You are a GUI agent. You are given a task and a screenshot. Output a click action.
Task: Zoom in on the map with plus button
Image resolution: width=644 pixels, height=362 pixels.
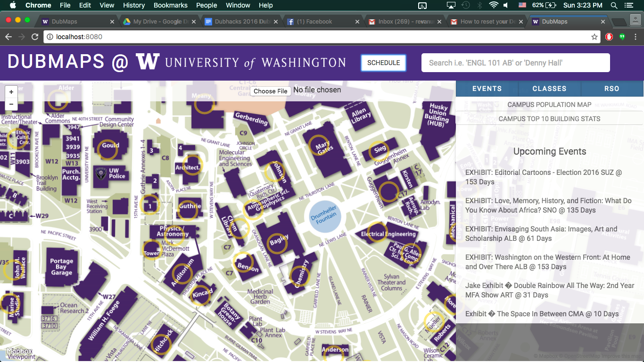11,92
